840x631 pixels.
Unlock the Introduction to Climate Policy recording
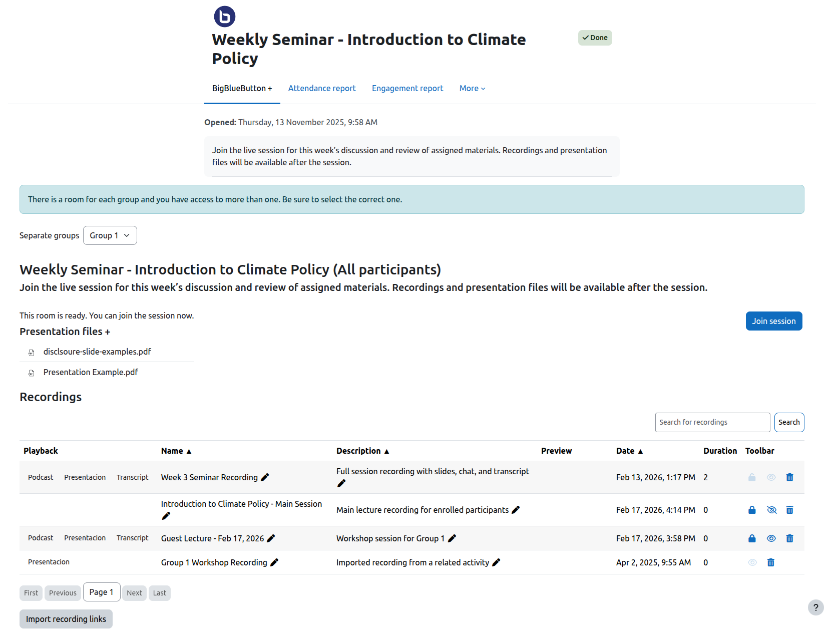pyautogui.click(x=751, y=510)
